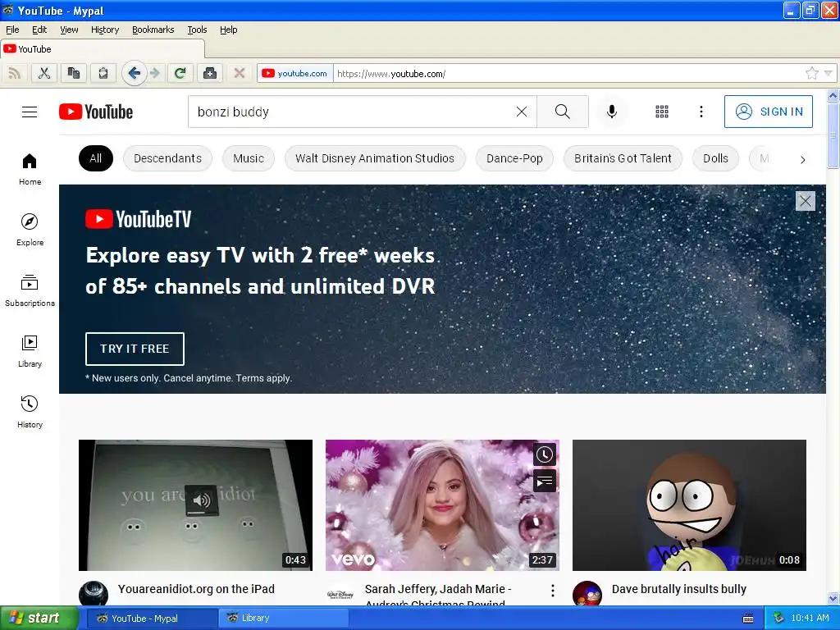Go to Home in the sidebar
This screenshot has height=630, width=840.
tap(30, 169)
